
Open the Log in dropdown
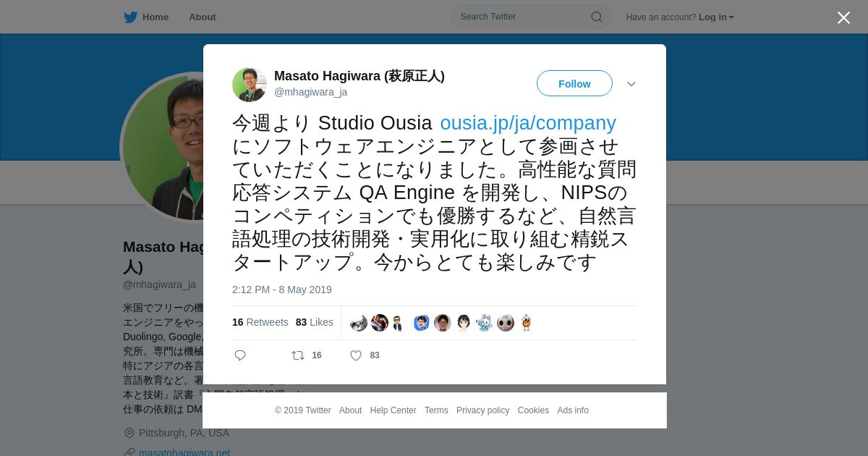pos(716,17)
